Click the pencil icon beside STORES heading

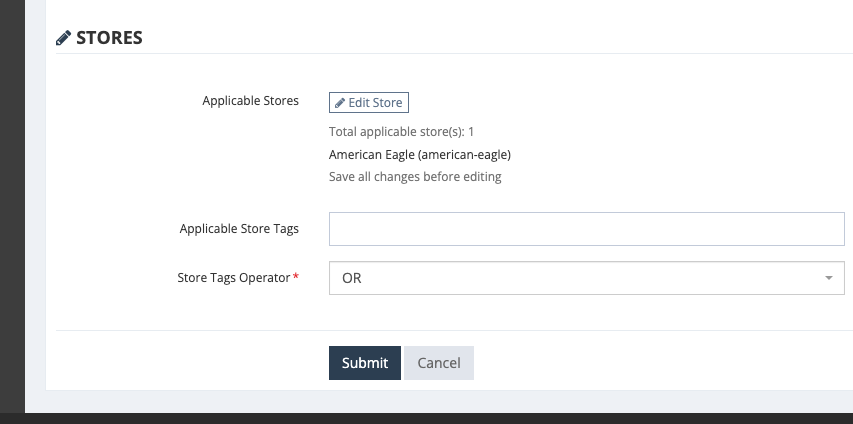pyautogui.click(x=63, y=38)
